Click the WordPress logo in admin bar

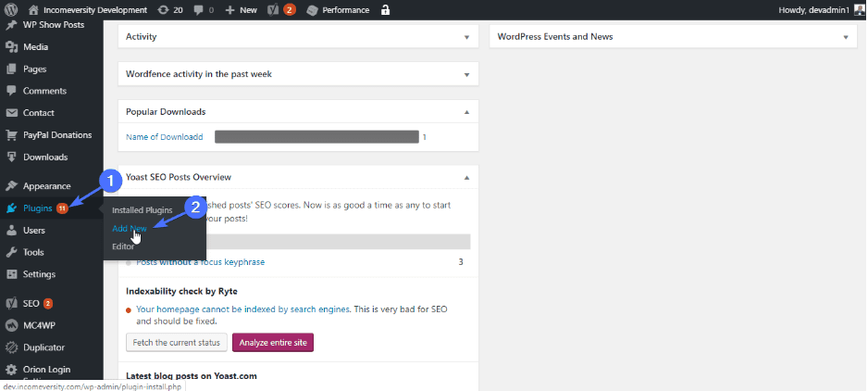coord(11,10)
